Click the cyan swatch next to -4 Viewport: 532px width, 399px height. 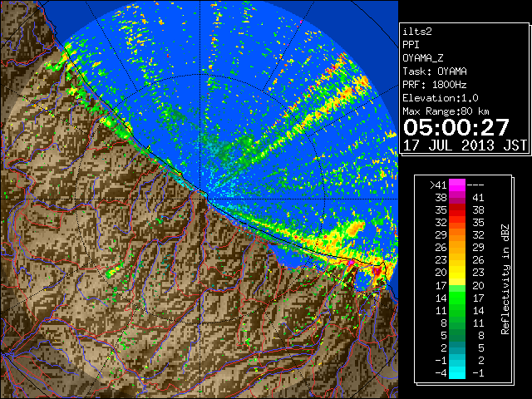457,372
